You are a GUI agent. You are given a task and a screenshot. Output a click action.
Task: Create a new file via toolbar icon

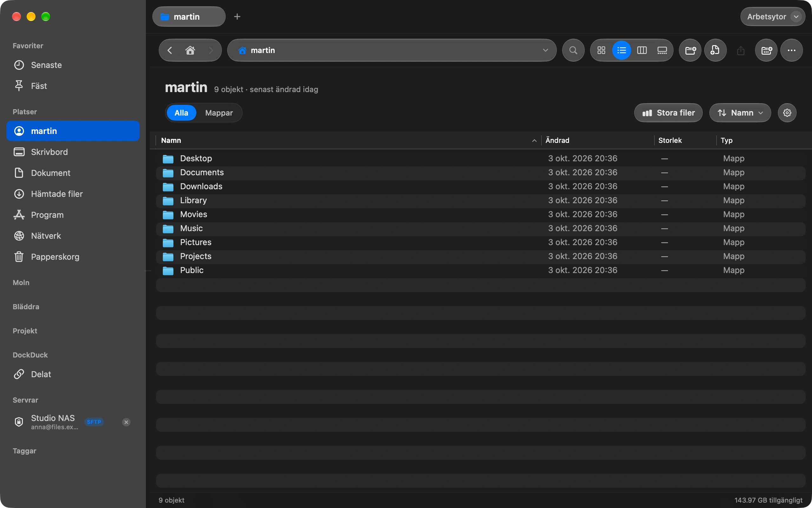[x=715, y=50]
